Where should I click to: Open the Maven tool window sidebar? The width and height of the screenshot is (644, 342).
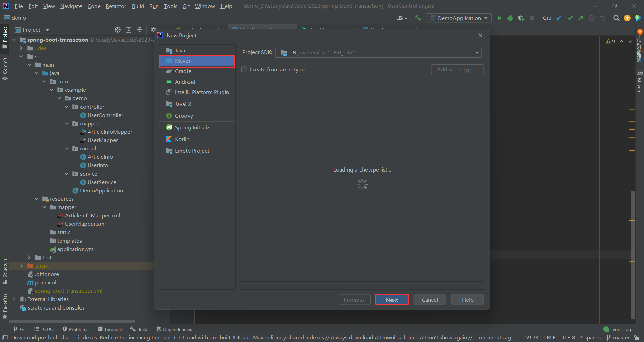640,81
